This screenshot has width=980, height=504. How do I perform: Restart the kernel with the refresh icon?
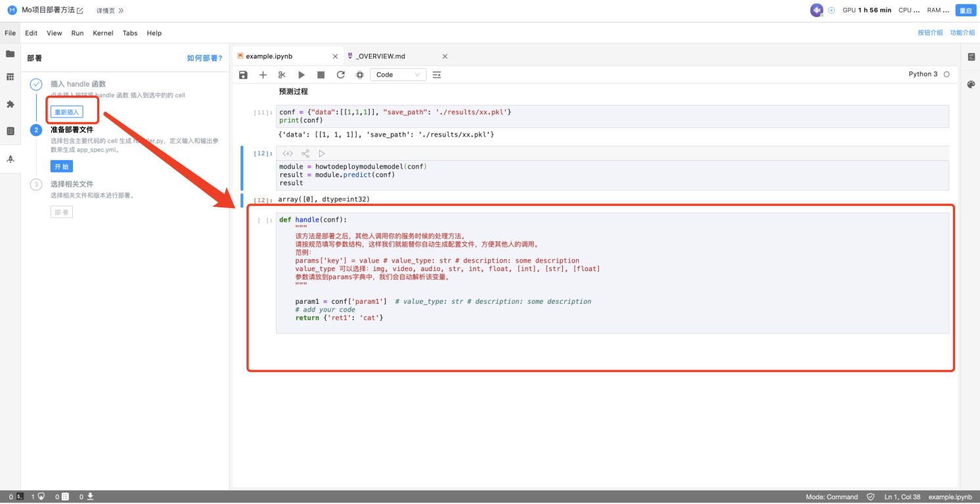point(340,75)
